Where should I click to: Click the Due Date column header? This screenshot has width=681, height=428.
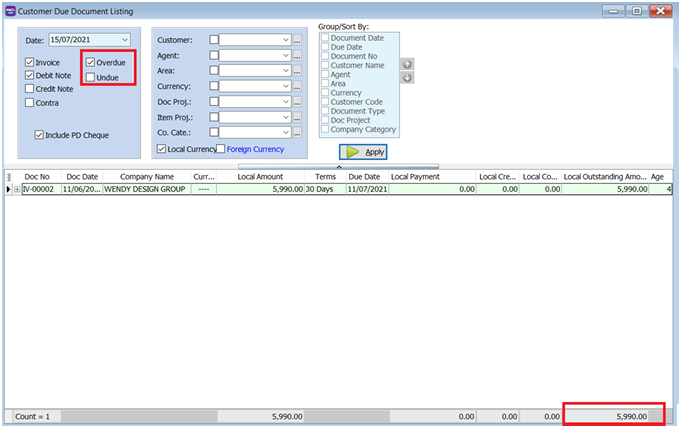[x=363, y=176]
